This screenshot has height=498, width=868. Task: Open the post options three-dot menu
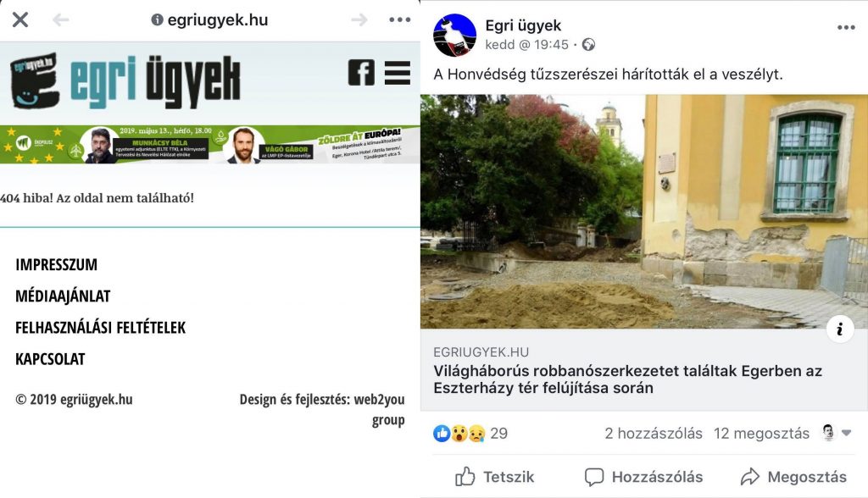(846, 27)
